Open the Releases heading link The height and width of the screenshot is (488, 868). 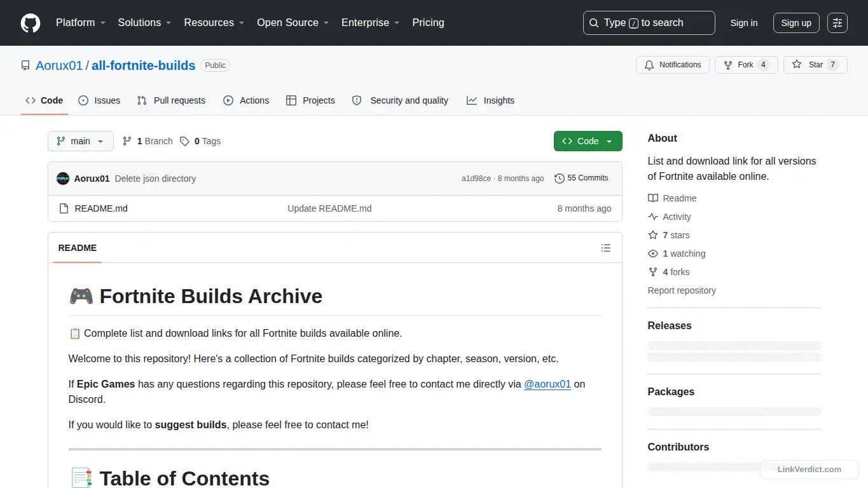[670, 325]
